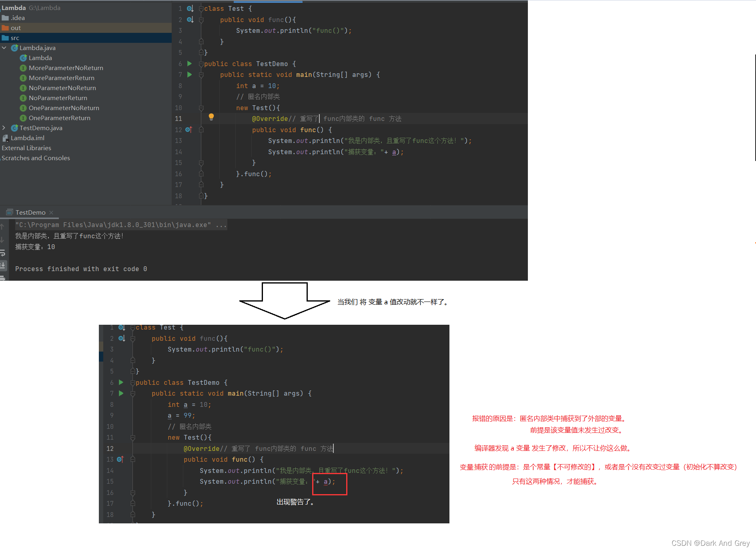Expand the TestDemo.java tree node

[4, 128]
